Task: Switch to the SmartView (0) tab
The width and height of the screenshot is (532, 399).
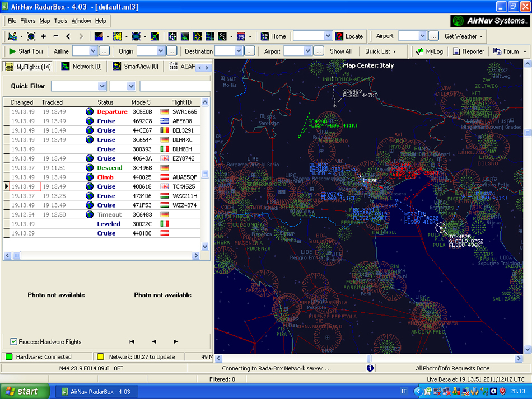Action: click(x=136, y=67)
